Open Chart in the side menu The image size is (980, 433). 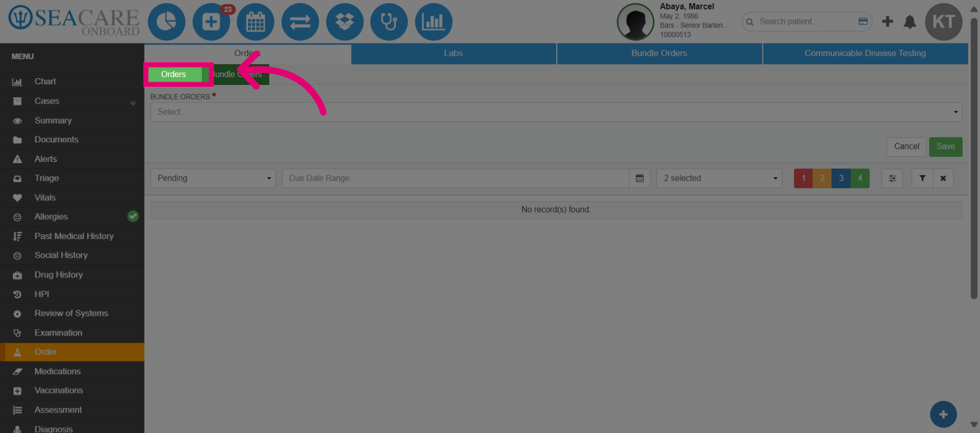72,82
